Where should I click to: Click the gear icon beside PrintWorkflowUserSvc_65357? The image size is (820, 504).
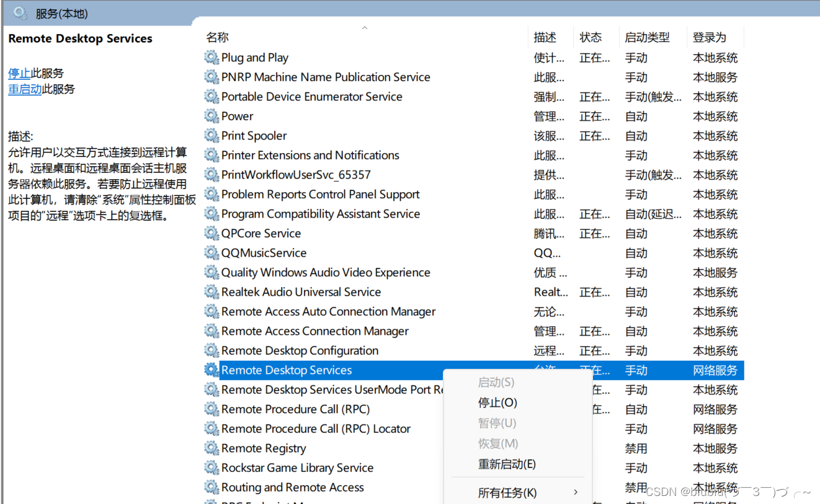(x=212, y=175)
